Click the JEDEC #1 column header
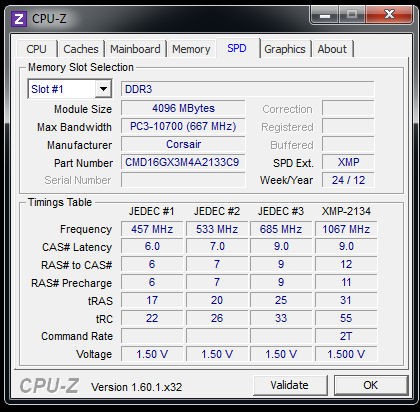The width and height of the screenshot is (420, 412). 152,211
